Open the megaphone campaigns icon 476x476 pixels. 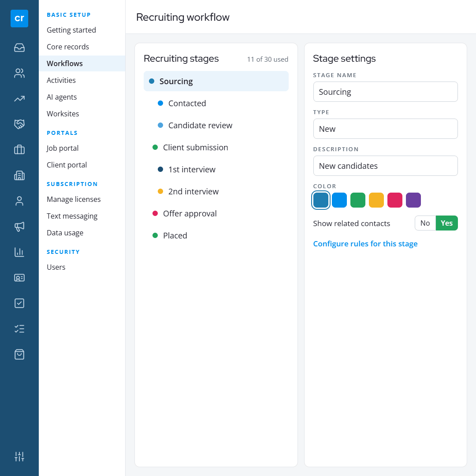[x=19, y=227]
